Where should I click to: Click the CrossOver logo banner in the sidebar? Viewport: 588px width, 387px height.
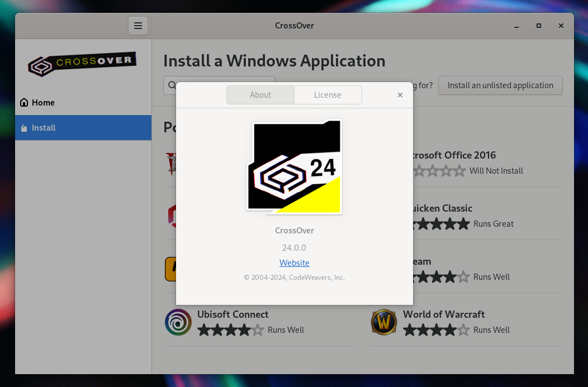83,64
